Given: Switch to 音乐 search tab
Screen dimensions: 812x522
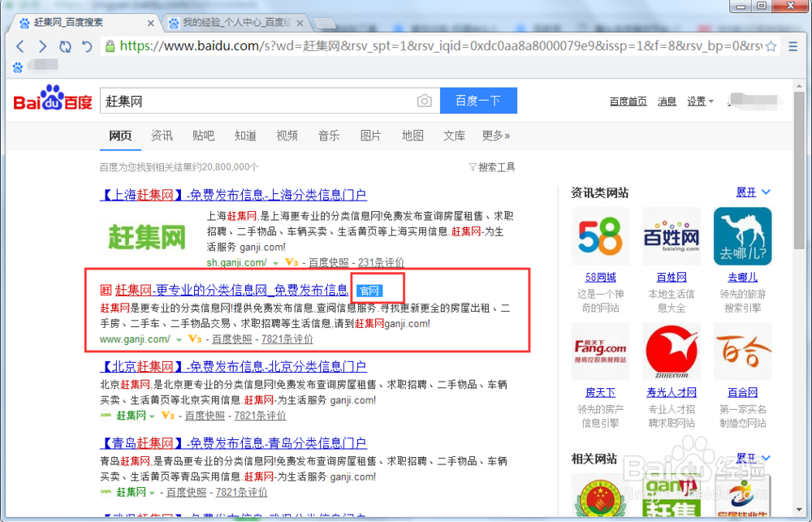Looking at the screenshot, I should point(328,136).
